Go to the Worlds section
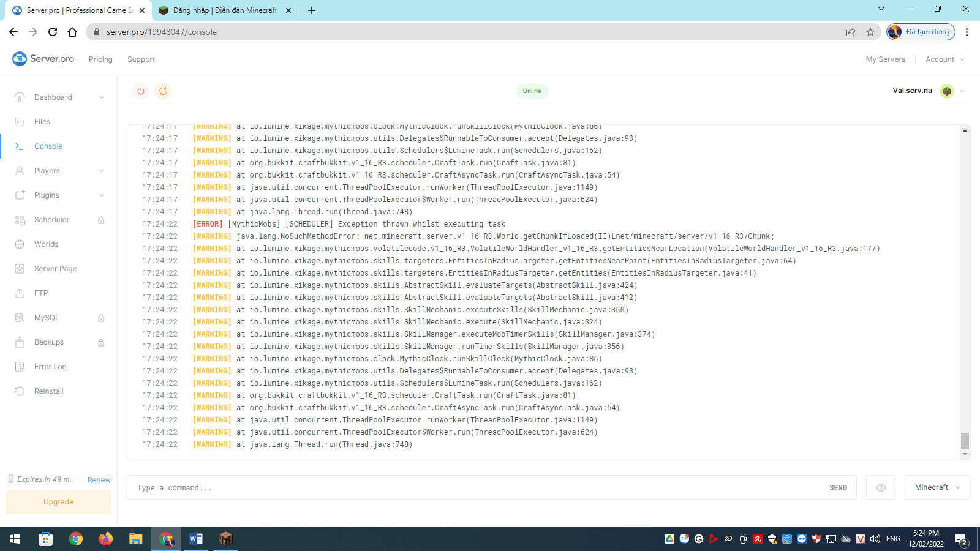This screenshot has width=980, height=551. click(x=47, y=244)
